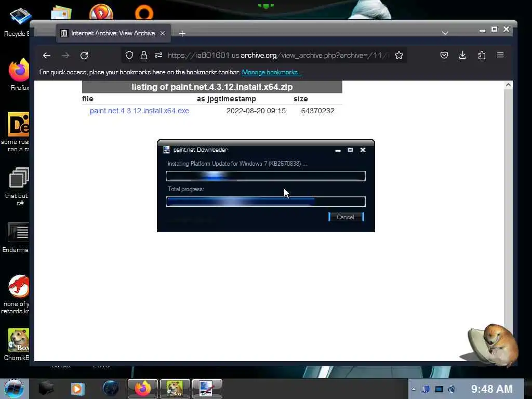Viewport: 532px width, 399px height.
Task: Open site permissions icon in address bar
Action: 158,55
